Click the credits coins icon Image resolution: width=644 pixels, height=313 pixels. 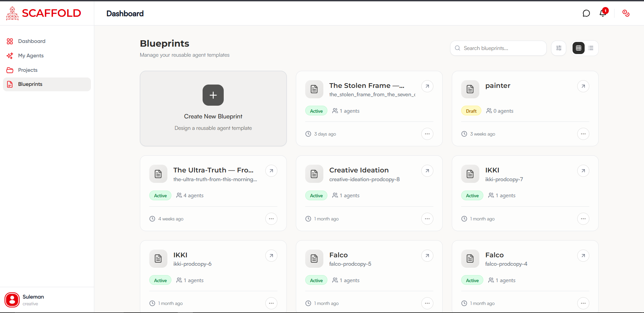[626, 13]
